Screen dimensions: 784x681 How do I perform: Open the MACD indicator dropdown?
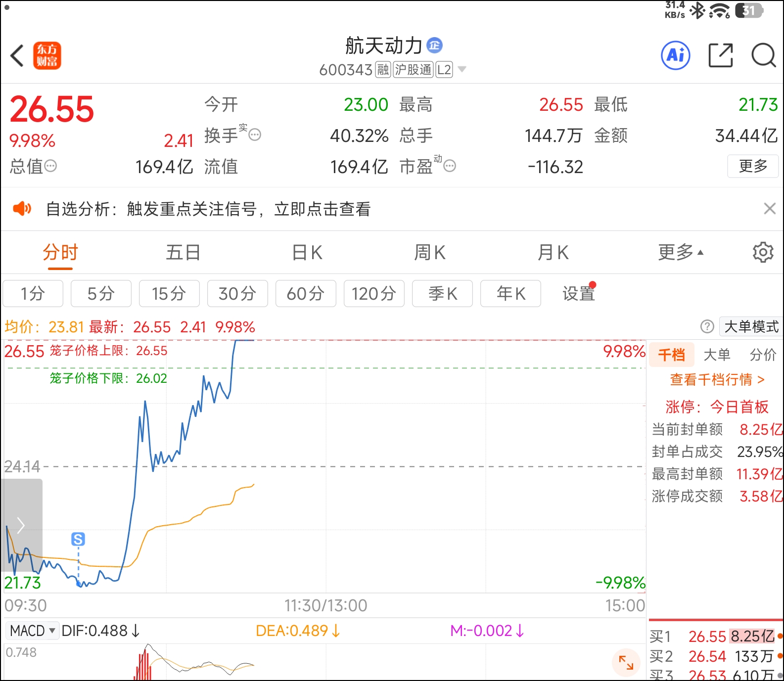click(x=33, y=631)
